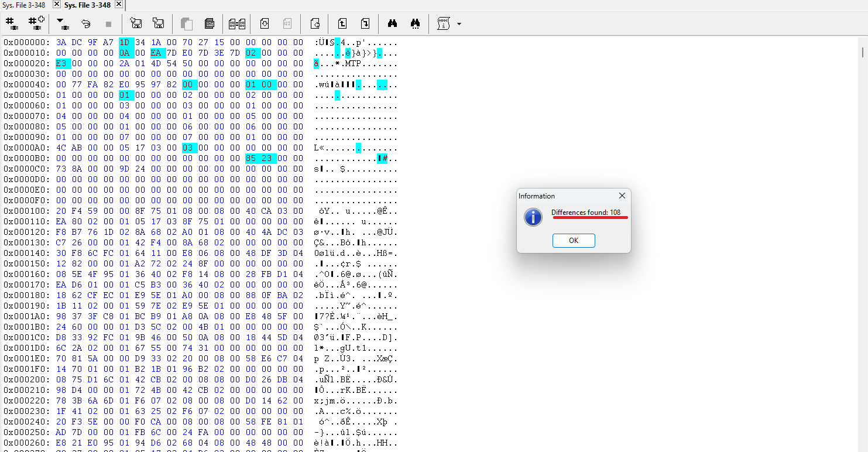Click the hash icon with plus sign
This screenshot has height=452, width=868.
click(37, 23)
